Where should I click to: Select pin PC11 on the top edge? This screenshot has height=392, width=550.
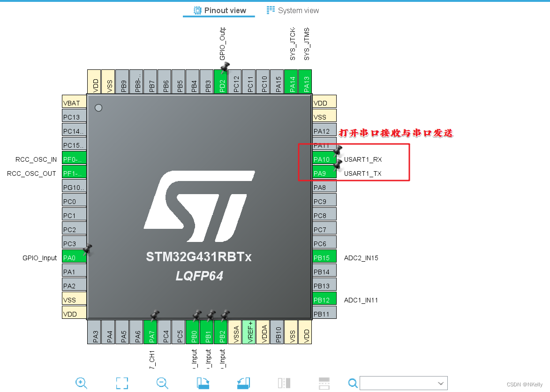tap(249, 82)
